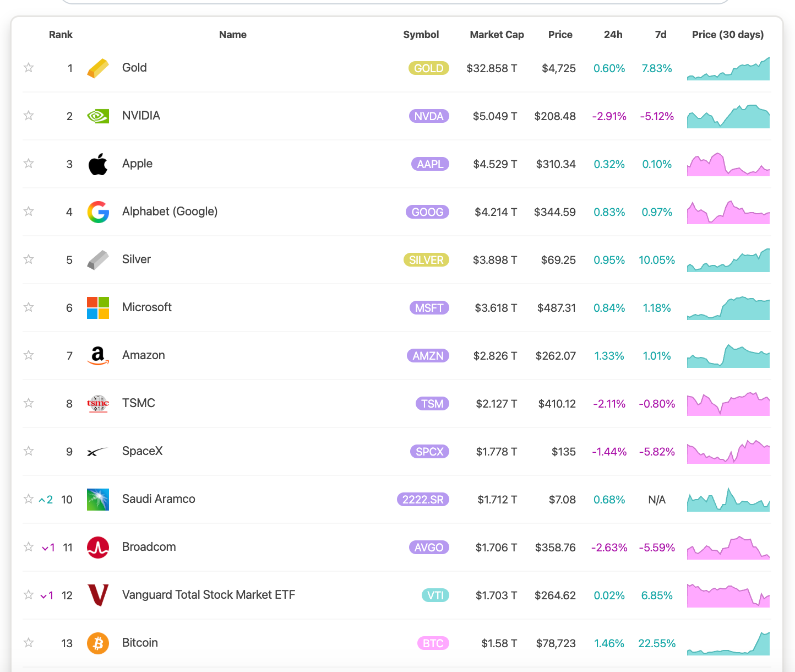Toggle favorite star for Gold
Screen dimensions: 795x672
[x=29, y=68]
